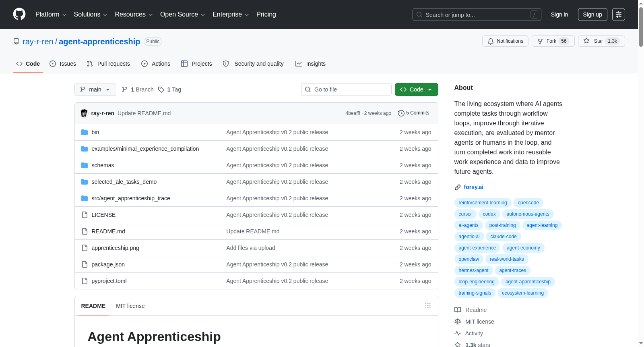Viewport: 644px width, 347px height.
Task: Expand the Open Source menu
Action: [x=182, y=15]
